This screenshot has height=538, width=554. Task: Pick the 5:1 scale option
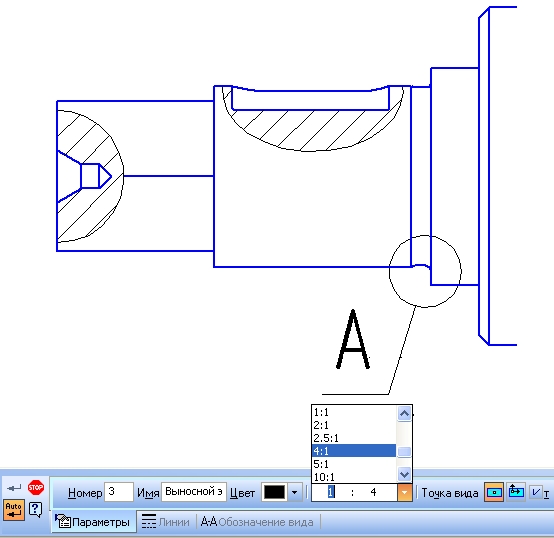click(354, 464)
